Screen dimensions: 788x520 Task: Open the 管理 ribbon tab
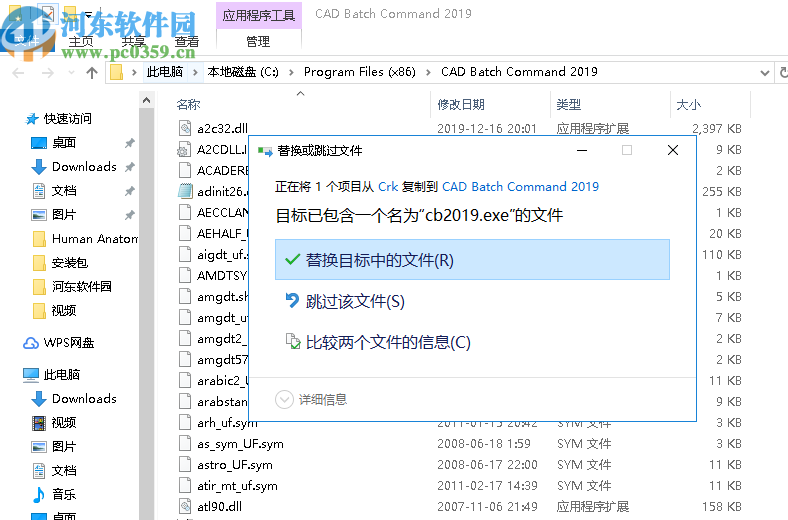click(x=258, y=41)
